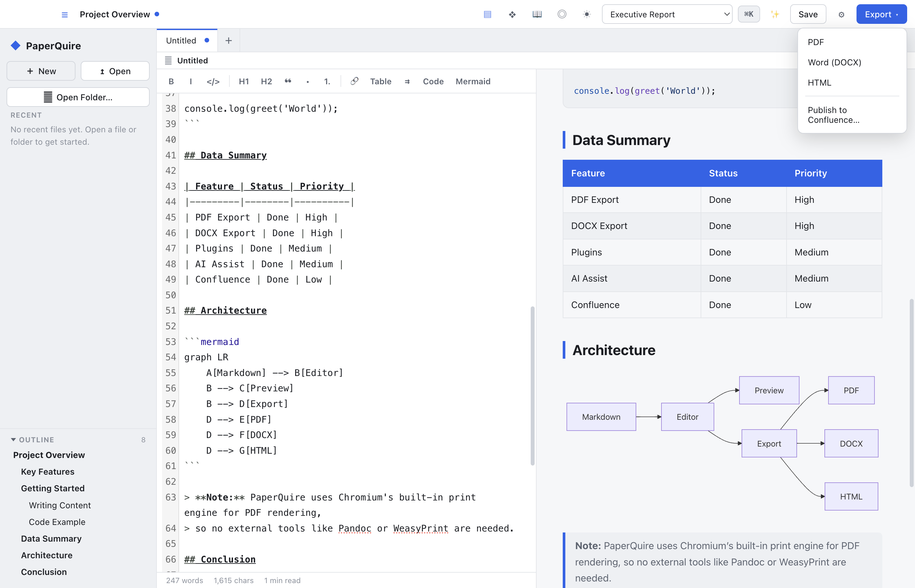Click the concentric circle focus mode icon
The image size is (915, 588).
(562, 14)
